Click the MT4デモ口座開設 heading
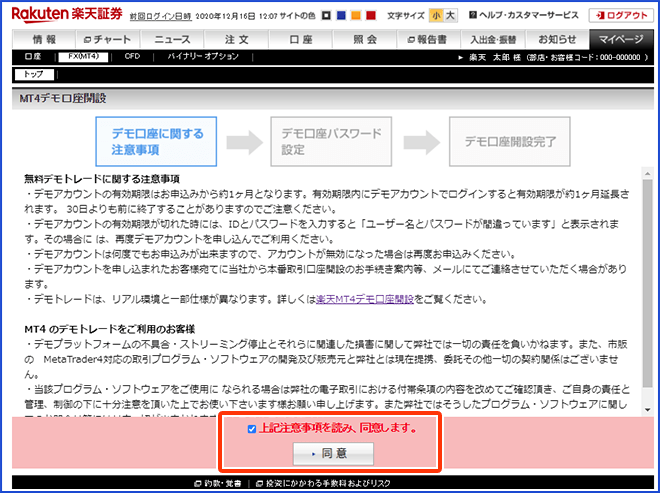The height and width of the screenshot is (493, 660). click(63, 99)
